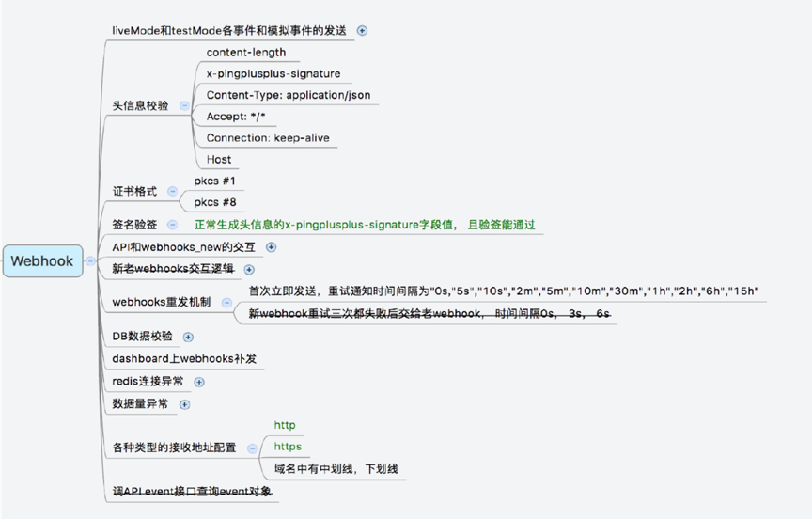Select the 各种类型的接收地址配置 topic

pos(174,448)
